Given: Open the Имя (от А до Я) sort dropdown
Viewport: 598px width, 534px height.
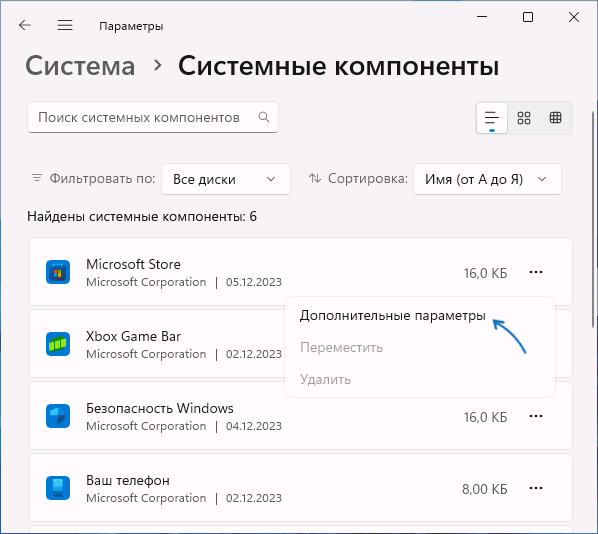Looking at the screenshot, I should (487, 179).
